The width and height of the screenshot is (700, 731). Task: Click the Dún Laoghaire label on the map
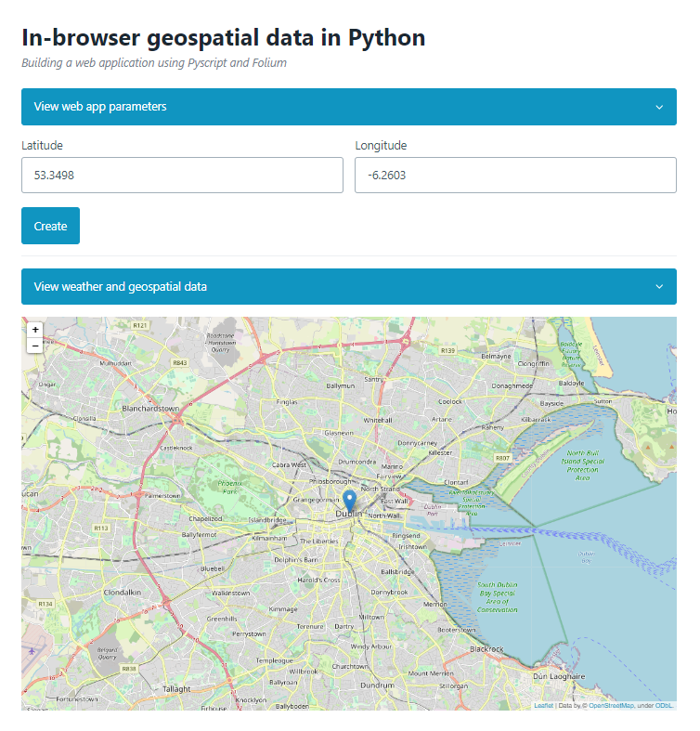(x=559, y=676)
